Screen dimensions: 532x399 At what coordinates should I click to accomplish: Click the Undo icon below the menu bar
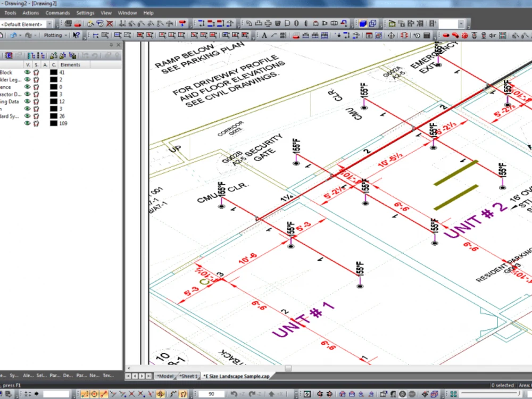point(13,35)
